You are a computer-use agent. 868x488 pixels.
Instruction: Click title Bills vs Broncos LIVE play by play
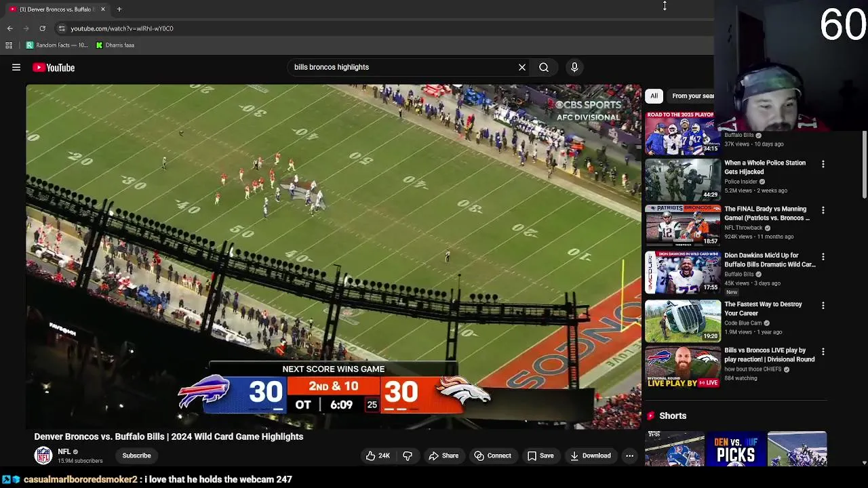(x=770, y=355)
